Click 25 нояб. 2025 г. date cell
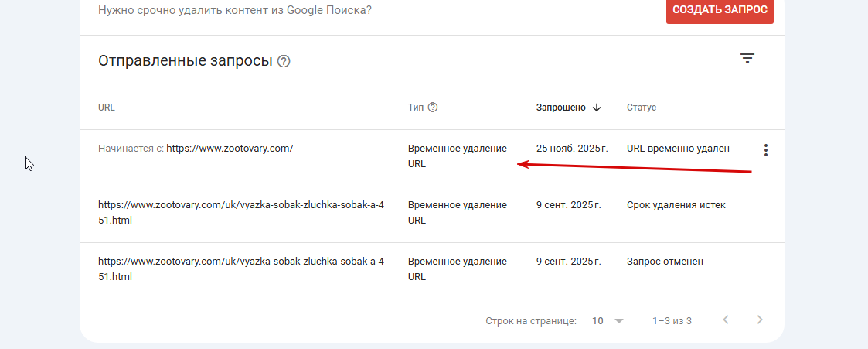The height and width of the screenshot is (349, 868). click(573, 149)
